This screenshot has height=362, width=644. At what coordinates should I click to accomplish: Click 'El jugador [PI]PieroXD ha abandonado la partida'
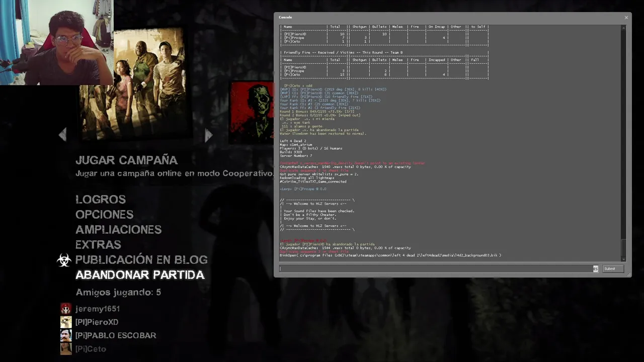(x=327, y=244)
